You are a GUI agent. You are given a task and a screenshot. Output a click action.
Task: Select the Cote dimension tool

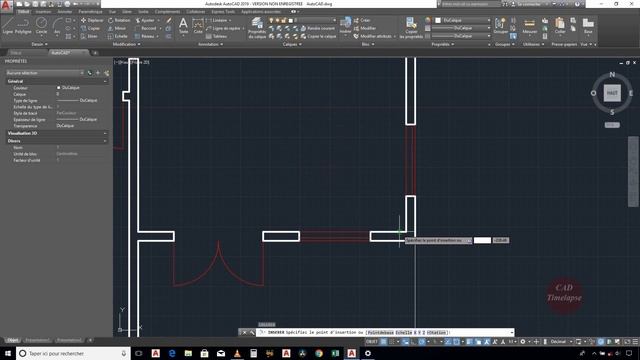coord(198,26)
